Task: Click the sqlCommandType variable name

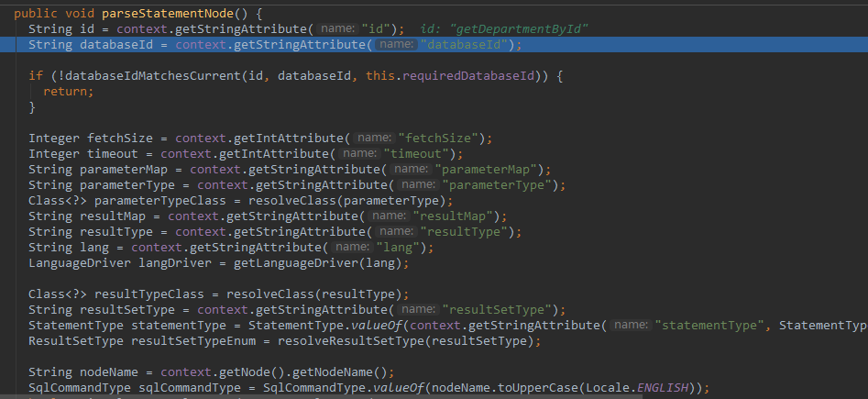Action: (190, 387)
